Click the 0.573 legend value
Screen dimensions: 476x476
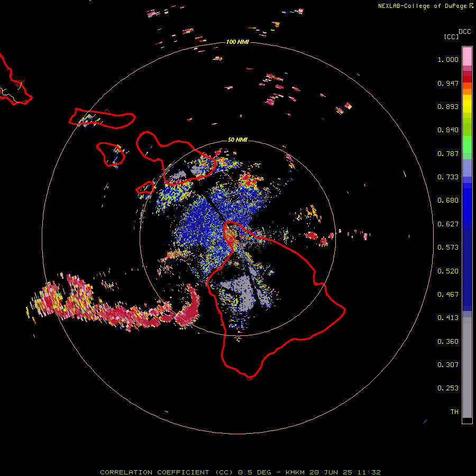click(x=448, y=248)
